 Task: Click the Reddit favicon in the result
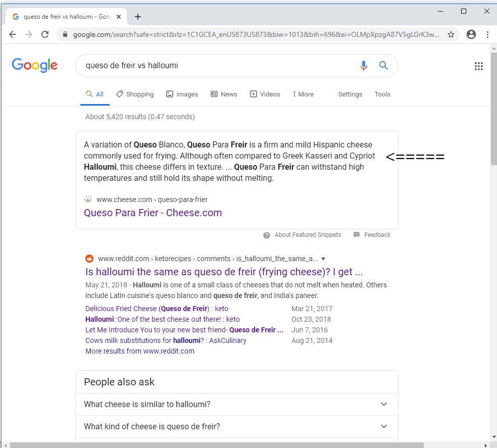pyautogui.click(x=89, y=259)
